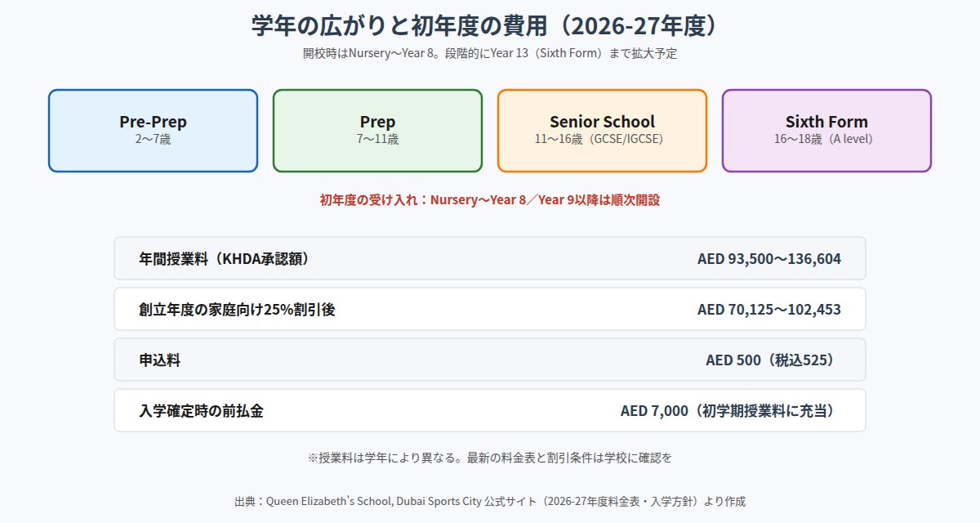The image size is (980, 523).
Task: Click value AED 70,125～102,453
Action: 769,309
